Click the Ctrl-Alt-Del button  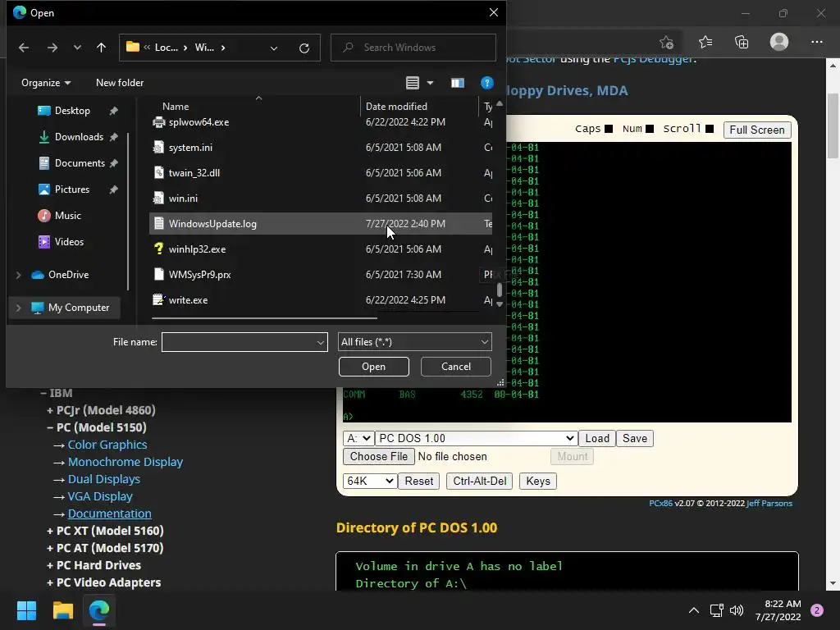pyautogui.click(x=479, y=481)
